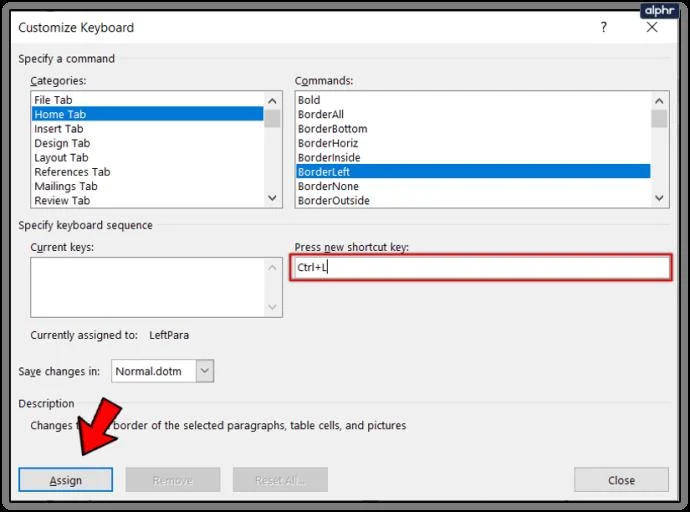Image resolution: width=690 pixels, height=512 pixels.
Task: Click the Categories scrollbar thumb
Action: [272, 118]
